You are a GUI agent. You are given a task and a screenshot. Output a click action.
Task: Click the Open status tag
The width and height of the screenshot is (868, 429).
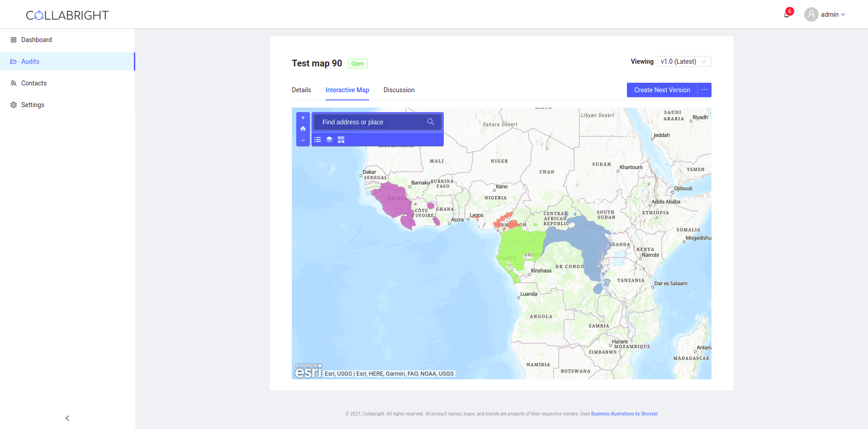(x=357, y=64)
